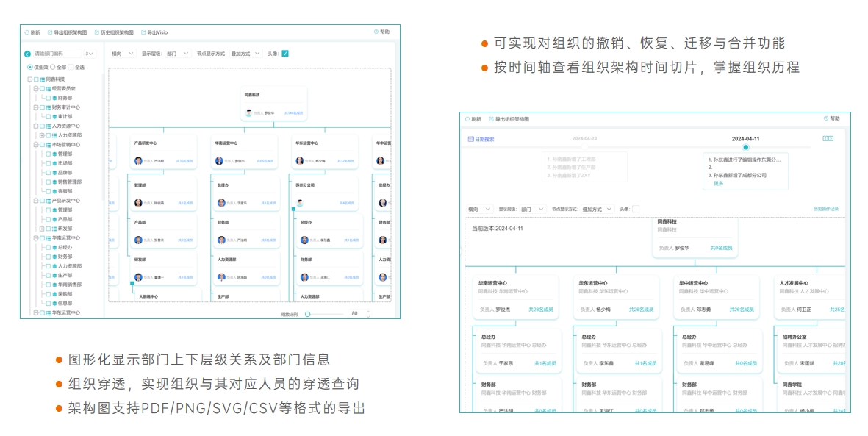Screen dimensions: 868x436
Task: Click 刷新 icon in the department-tree panel
Action: coord(27,32)
